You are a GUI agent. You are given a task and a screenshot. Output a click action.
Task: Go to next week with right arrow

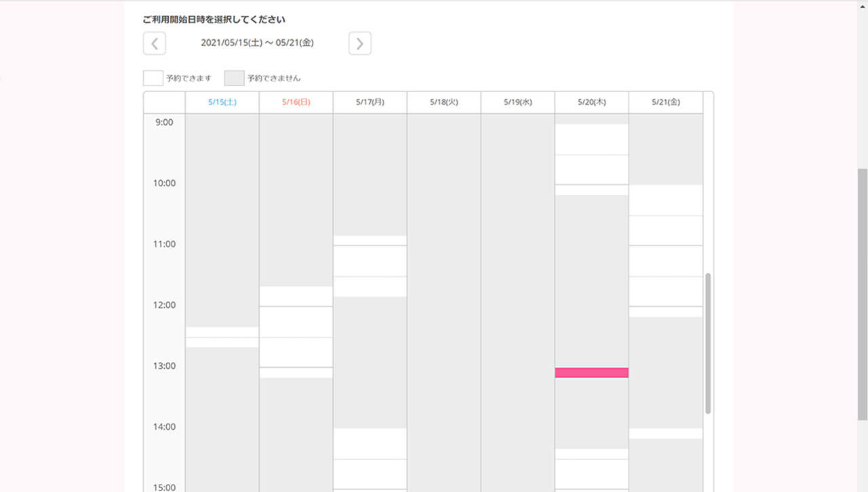[359, 44]
